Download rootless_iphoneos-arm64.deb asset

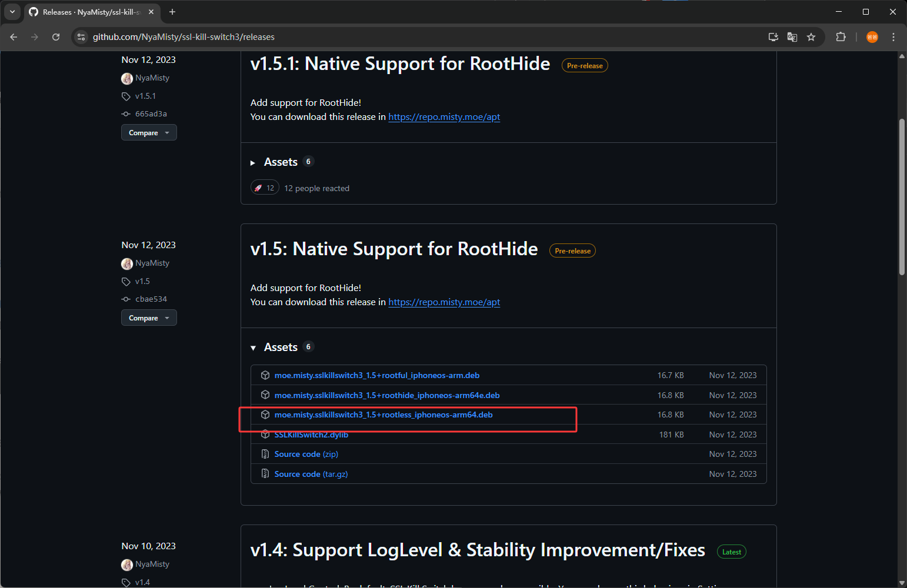click(384, 415)
